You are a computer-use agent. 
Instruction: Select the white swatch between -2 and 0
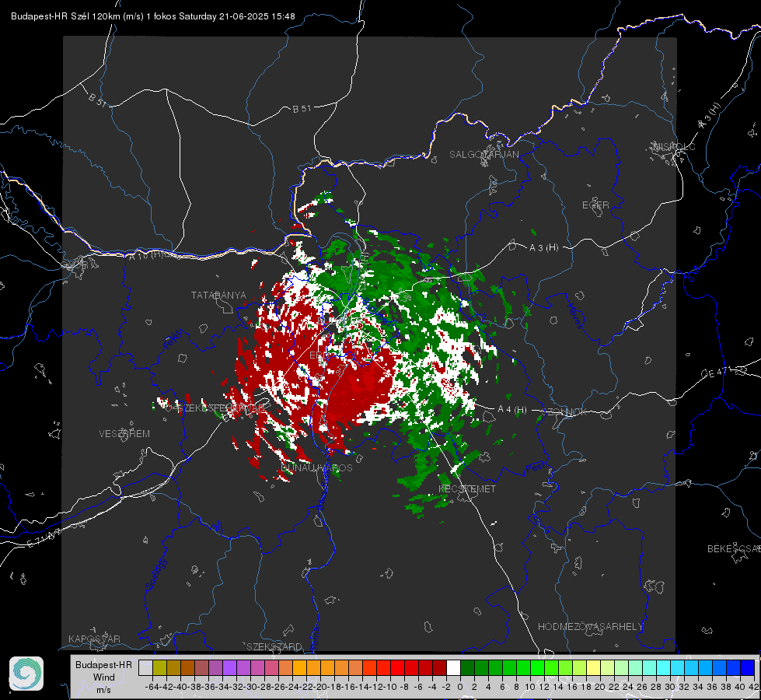453,667
